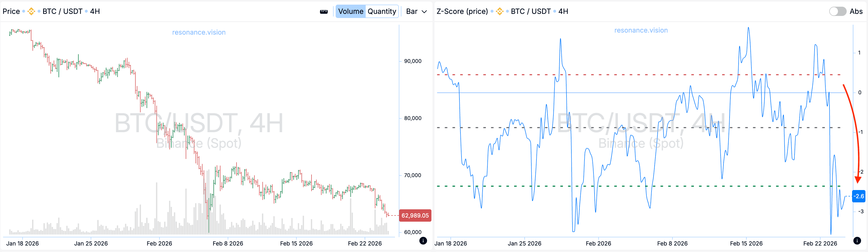Click the ruler measure icon
This screenshot has height=252, width=868.
324,12
